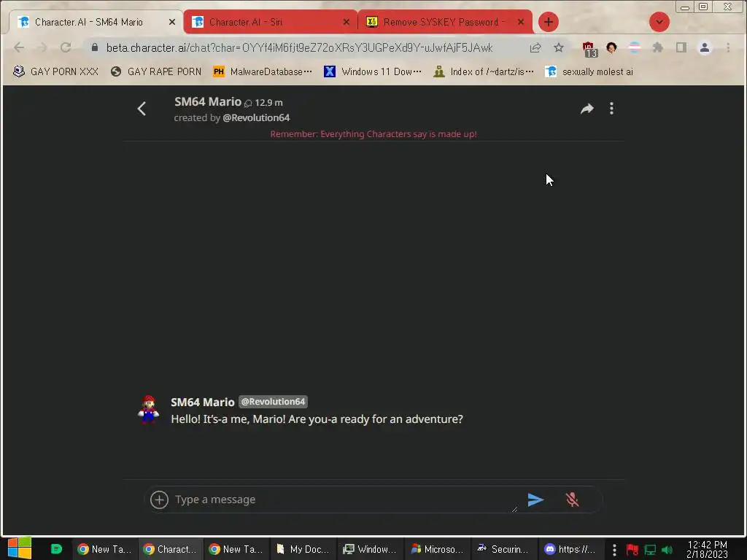747x560 pixels.
Task: Open Microso... taskbar item
Action: pos(437,549)
